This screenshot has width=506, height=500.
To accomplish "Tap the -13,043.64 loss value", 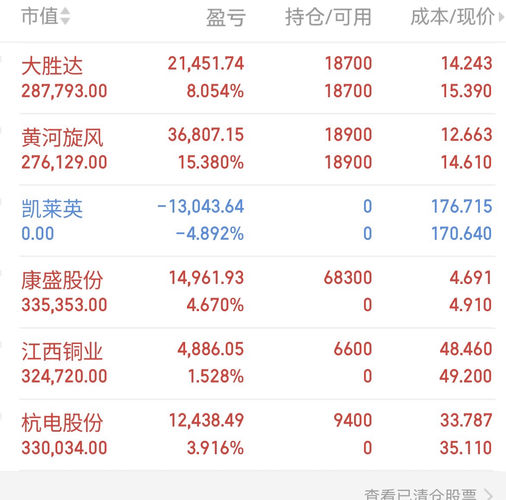I will pyautogui.click(x=201, y=206).
